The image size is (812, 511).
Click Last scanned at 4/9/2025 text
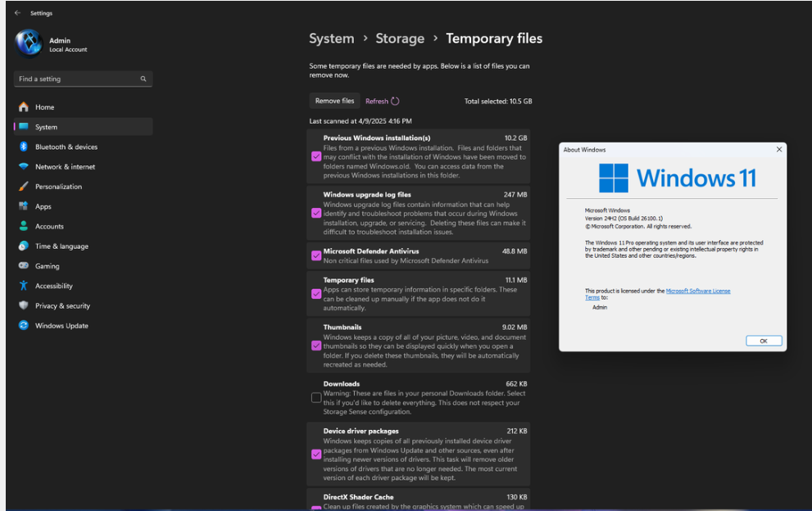click(361, 121)
